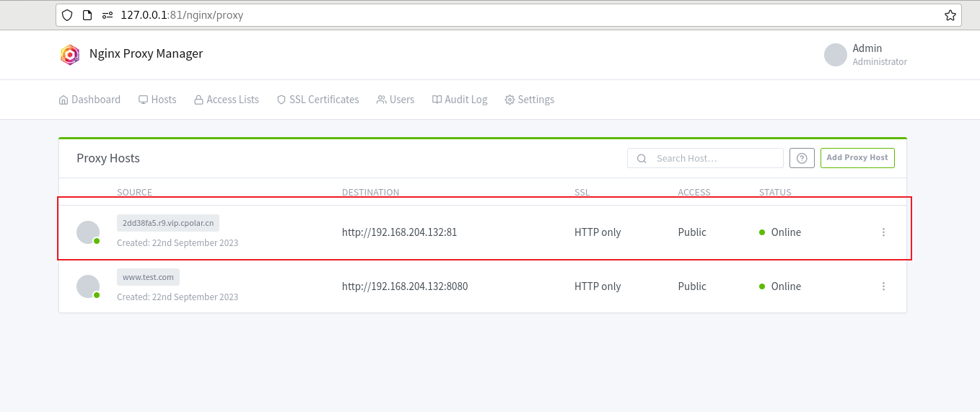Open the Hosts menu

tap(157, 100)
